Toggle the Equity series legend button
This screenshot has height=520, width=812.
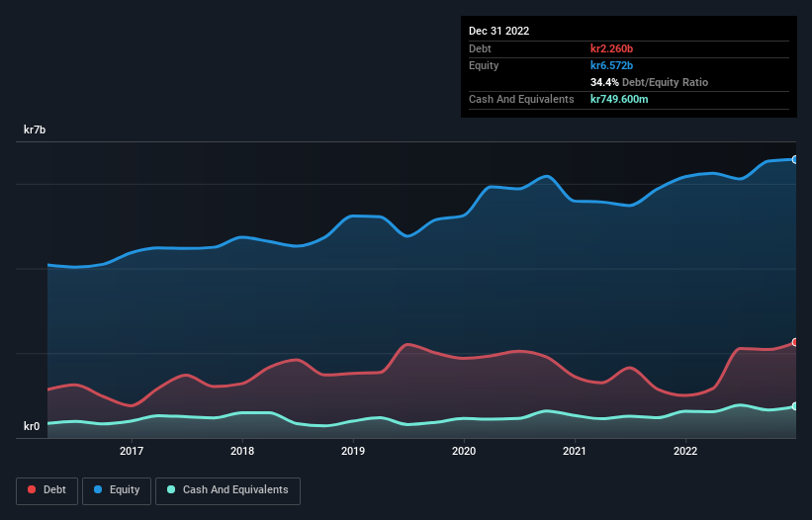(117, 490)
